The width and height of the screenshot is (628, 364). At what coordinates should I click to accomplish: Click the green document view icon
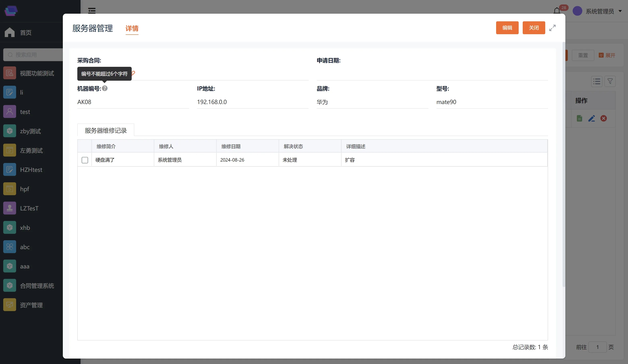[579, 119]
